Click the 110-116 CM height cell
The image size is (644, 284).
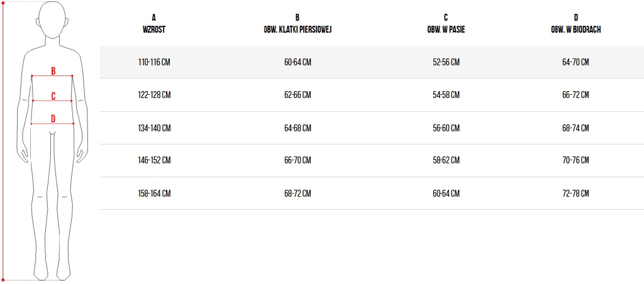tap(154, 62)
